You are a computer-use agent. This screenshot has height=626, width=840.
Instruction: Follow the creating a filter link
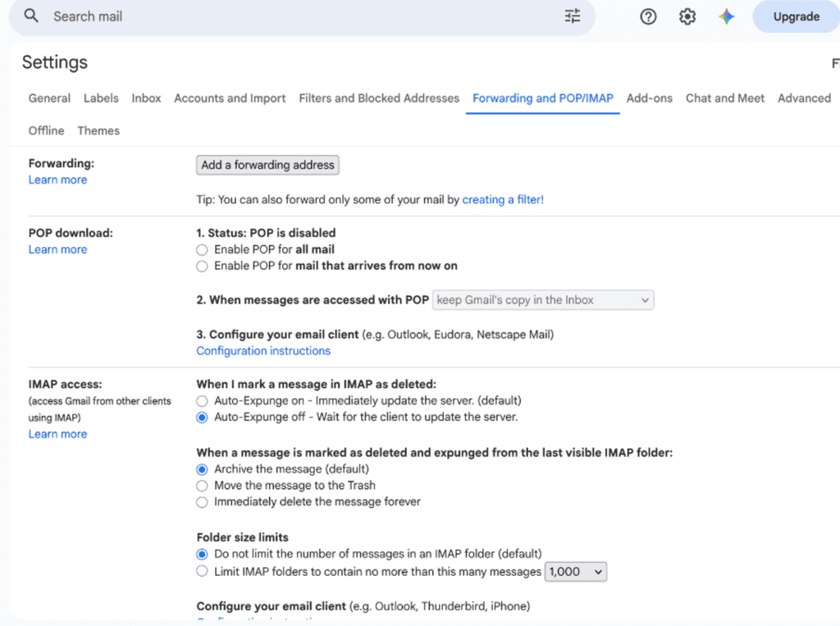503,199
